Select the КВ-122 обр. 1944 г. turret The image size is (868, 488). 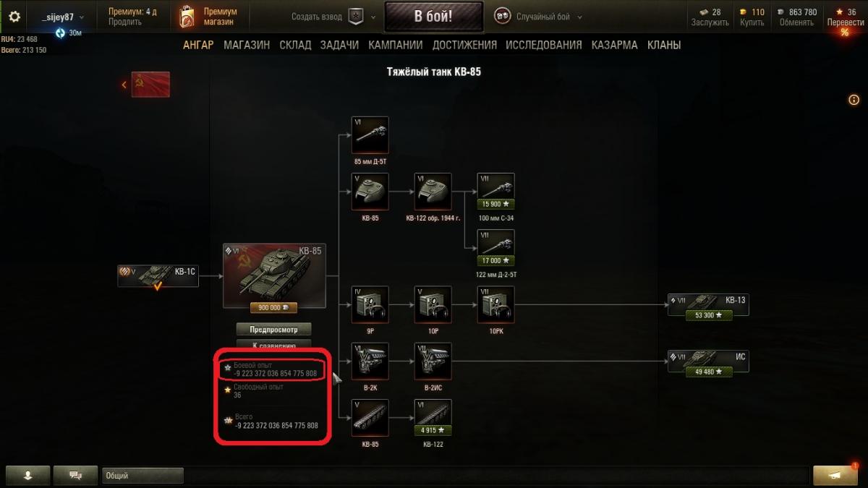433,192
